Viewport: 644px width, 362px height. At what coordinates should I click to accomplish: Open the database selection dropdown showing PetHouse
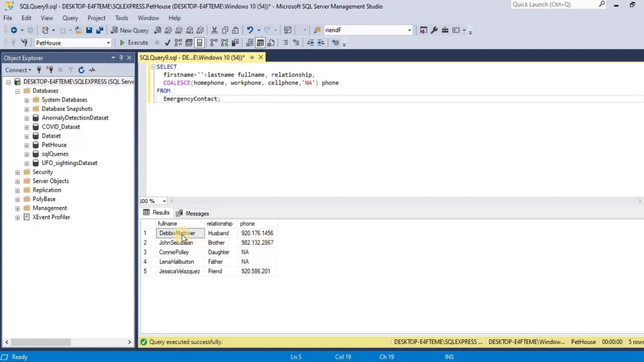pos(108,43)
